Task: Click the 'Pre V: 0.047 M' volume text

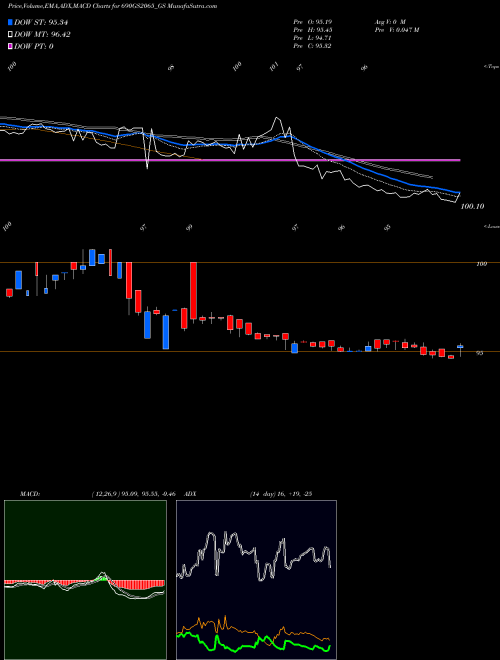Action: tap(396, 30)
